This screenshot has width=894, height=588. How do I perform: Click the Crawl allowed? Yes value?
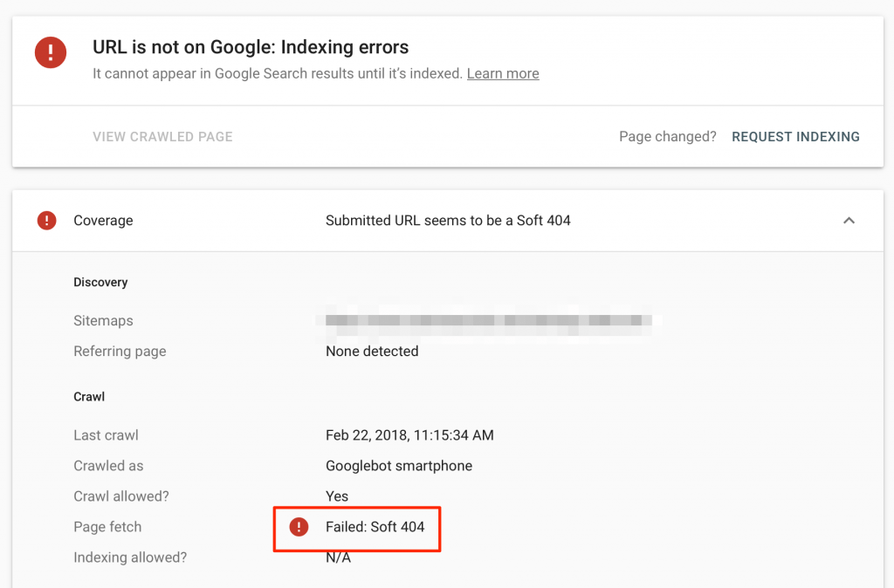(x=337, y=496)
